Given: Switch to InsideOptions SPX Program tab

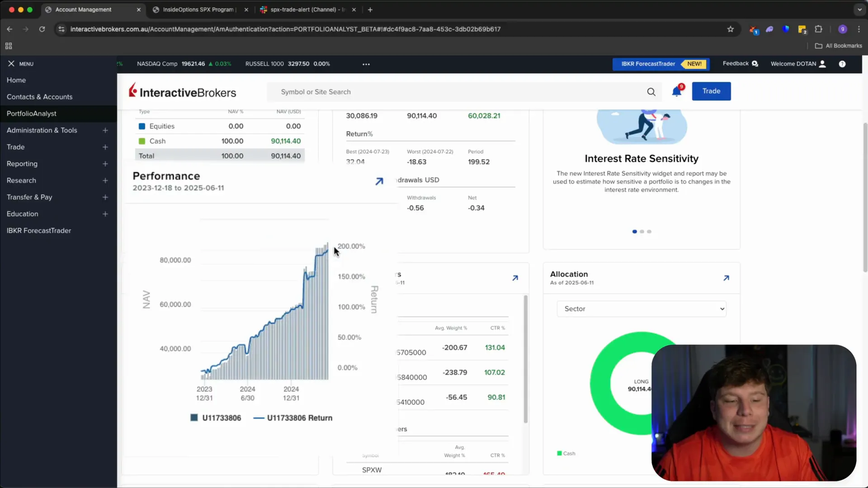Looking at the screenshot, I should coord(199,9).
